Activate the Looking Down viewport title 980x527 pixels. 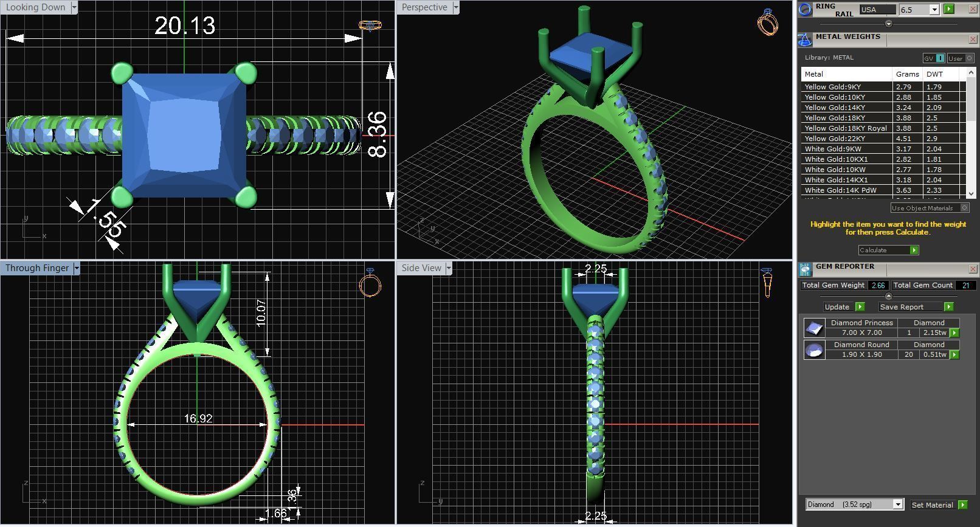(35, 7)
